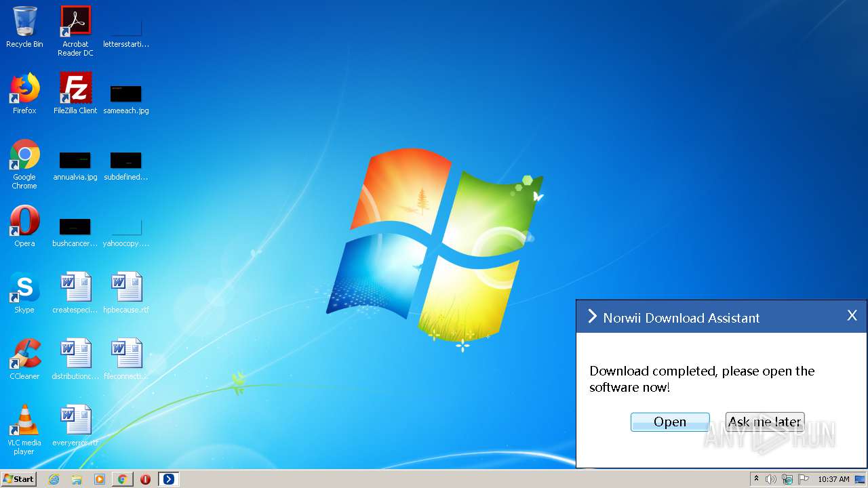Select the distributionc... Word document
Image resolution: width=868 pixels, height=488 pixels.
coord(75,359)
